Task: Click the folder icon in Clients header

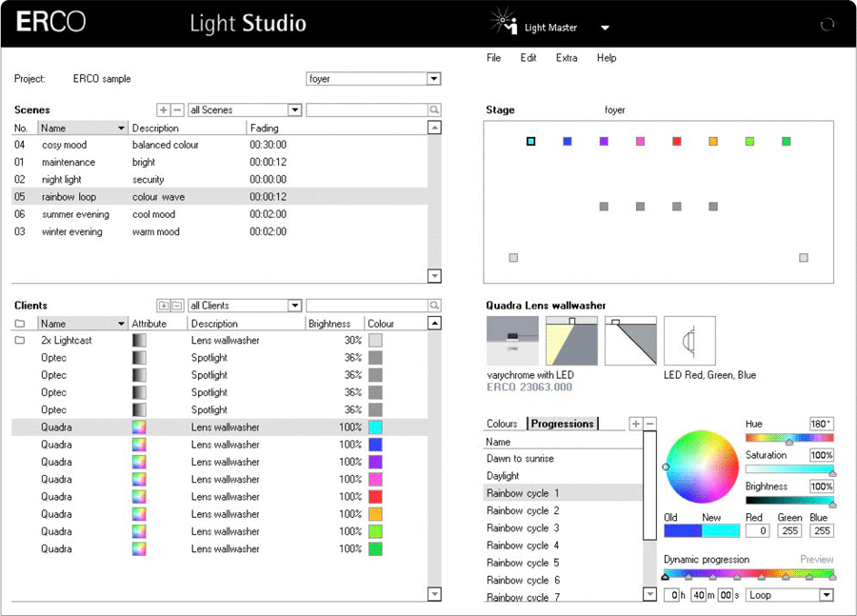Action: 20,324
